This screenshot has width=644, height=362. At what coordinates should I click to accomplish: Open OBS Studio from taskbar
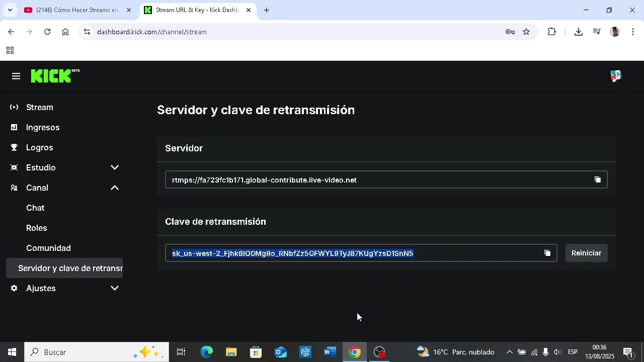(x=379, y=352)
